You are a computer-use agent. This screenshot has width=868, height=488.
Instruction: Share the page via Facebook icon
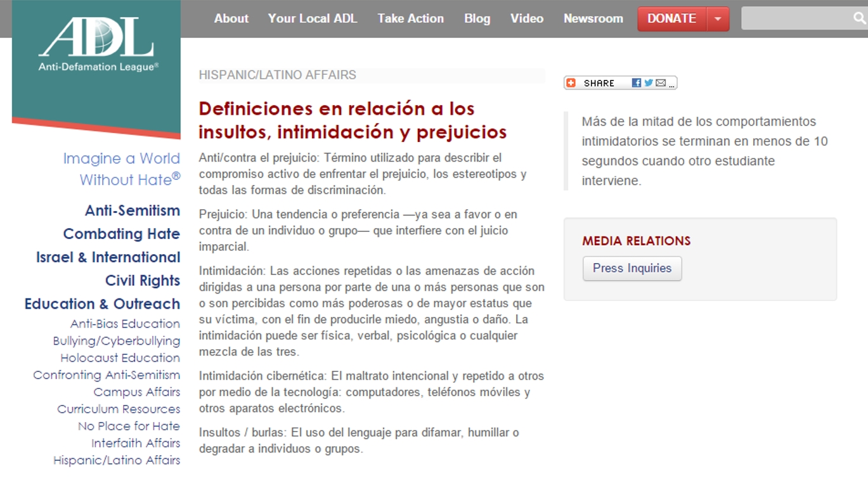tap(637, 83)
